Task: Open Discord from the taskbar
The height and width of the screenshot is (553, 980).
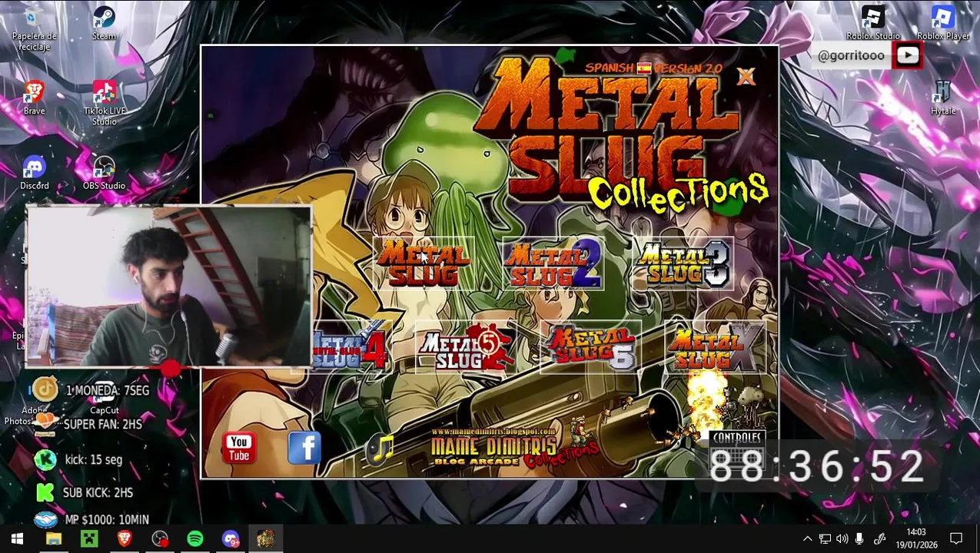Action: pos(231,539)
